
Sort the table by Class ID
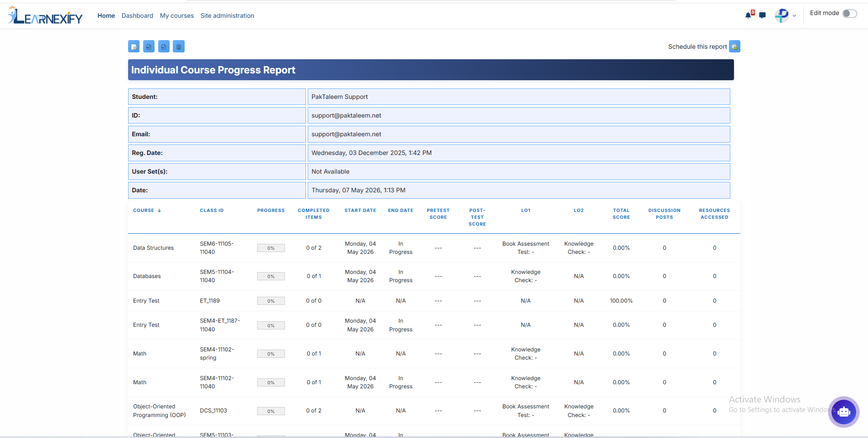(x=212, y=211)
